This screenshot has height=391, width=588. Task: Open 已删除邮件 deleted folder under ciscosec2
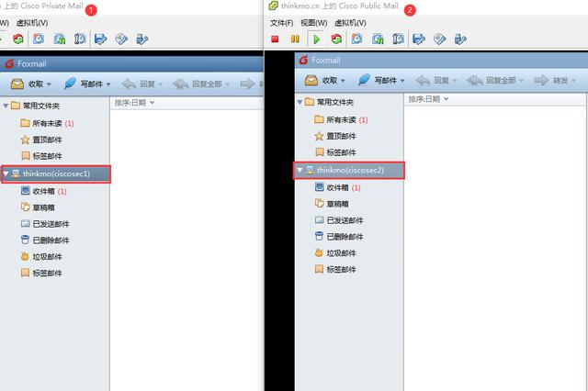pyautogui.click(x=339, y=236)
